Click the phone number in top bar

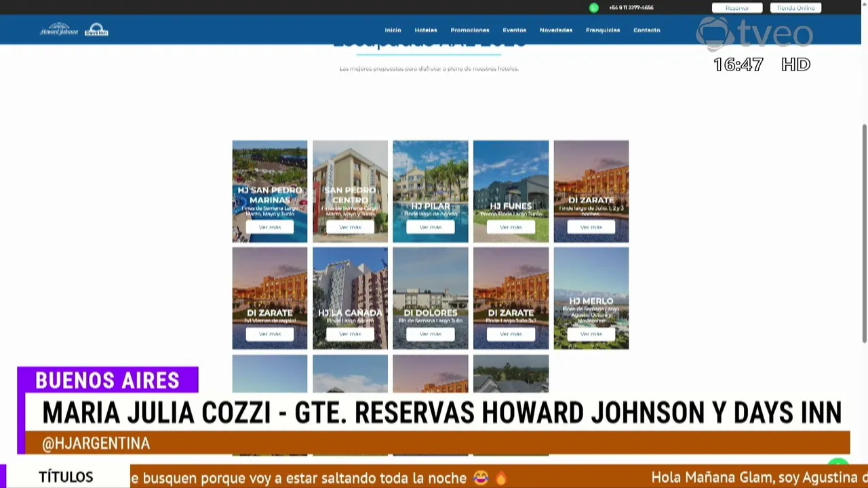point(631,7)
